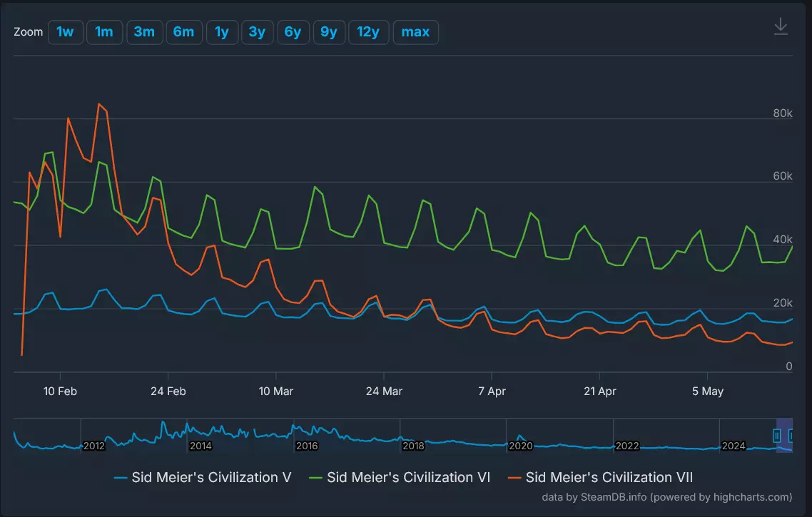Click the 2016 label in navigator timeline
The width and height of the screenshot is (812, 517).
(x=307, y=446)
